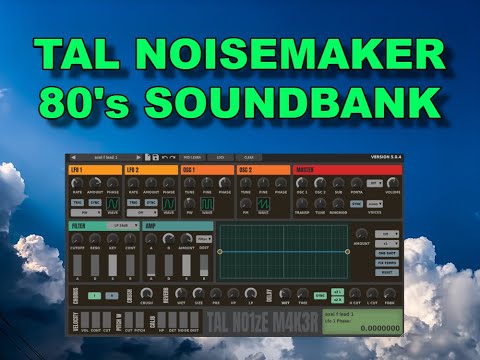This screenshot has height=360, width=480.
Task: Click the LFO 1 Amount knob
Action: pos(95,183)
